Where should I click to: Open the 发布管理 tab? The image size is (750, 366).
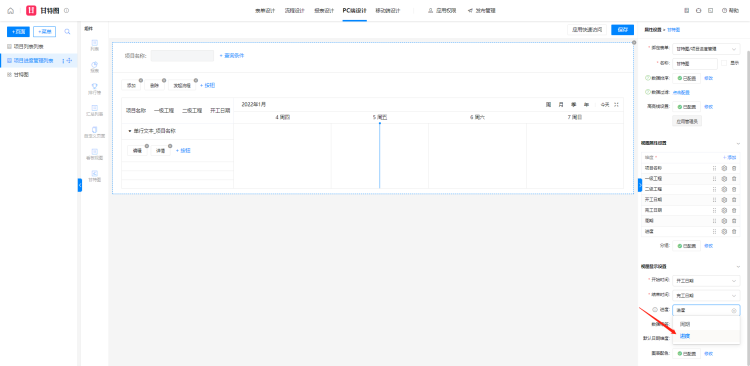(x=482, y=11)
